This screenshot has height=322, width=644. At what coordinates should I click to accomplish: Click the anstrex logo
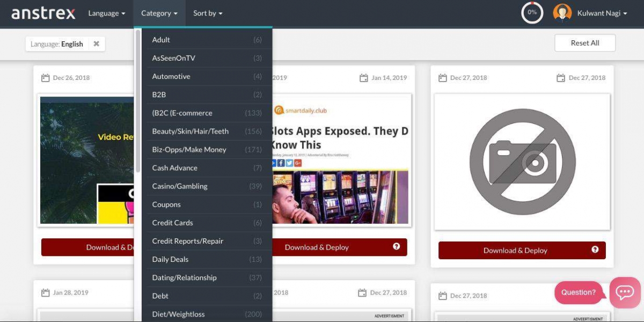[43, 13]
